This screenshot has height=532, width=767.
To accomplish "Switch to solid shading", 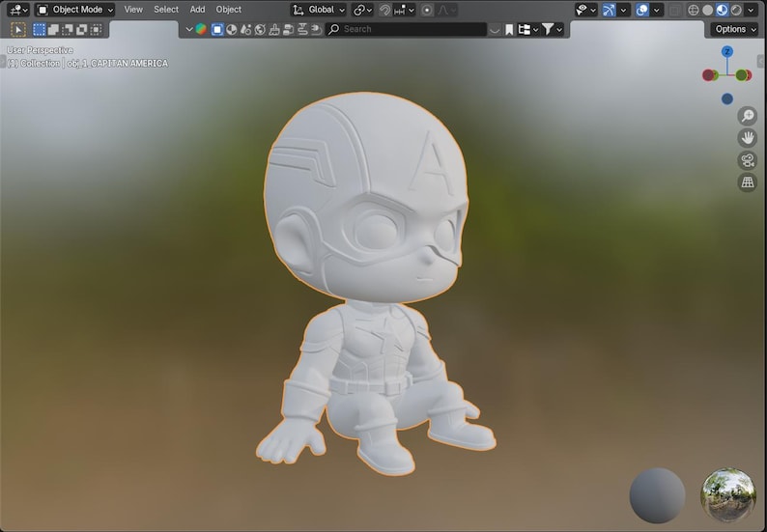I will coord(707,10).
